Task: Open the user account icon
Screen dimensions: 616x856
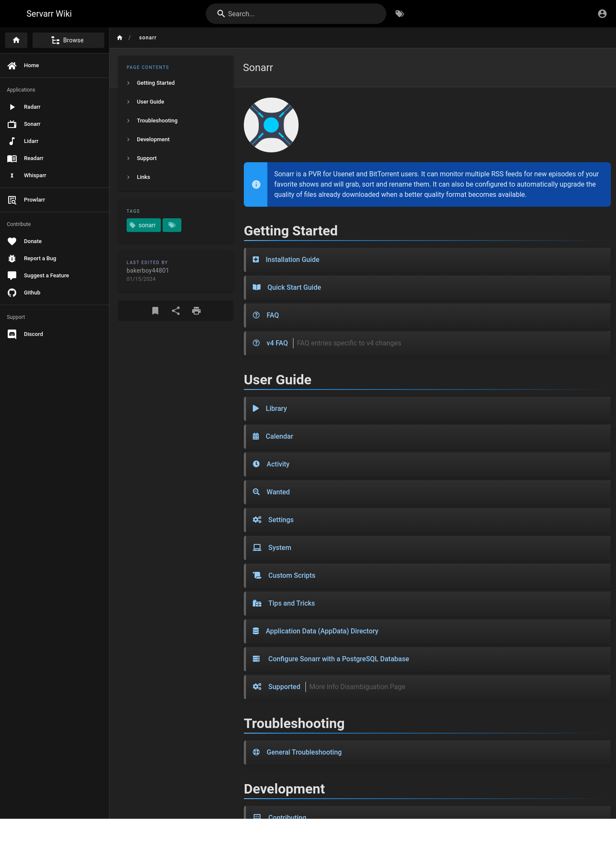Action: [602, 14]
